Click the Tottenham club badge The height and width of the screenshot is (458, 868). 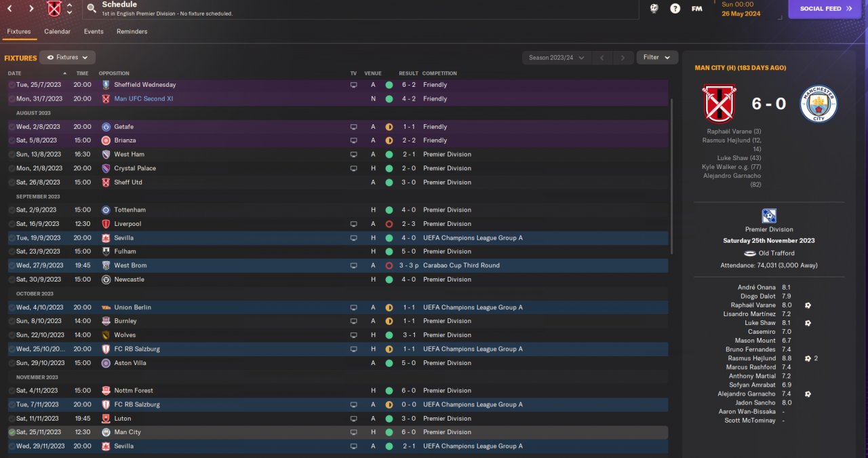coord(106,210)
